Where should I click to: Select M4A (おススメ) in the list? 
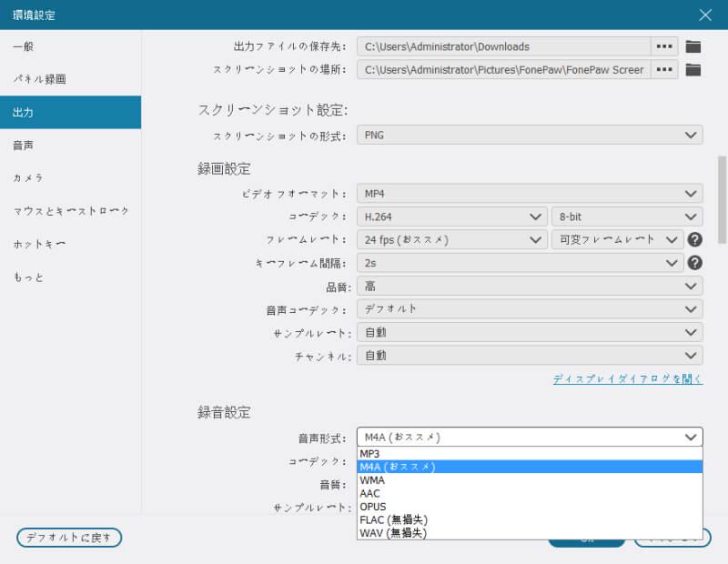click(530, 467)
